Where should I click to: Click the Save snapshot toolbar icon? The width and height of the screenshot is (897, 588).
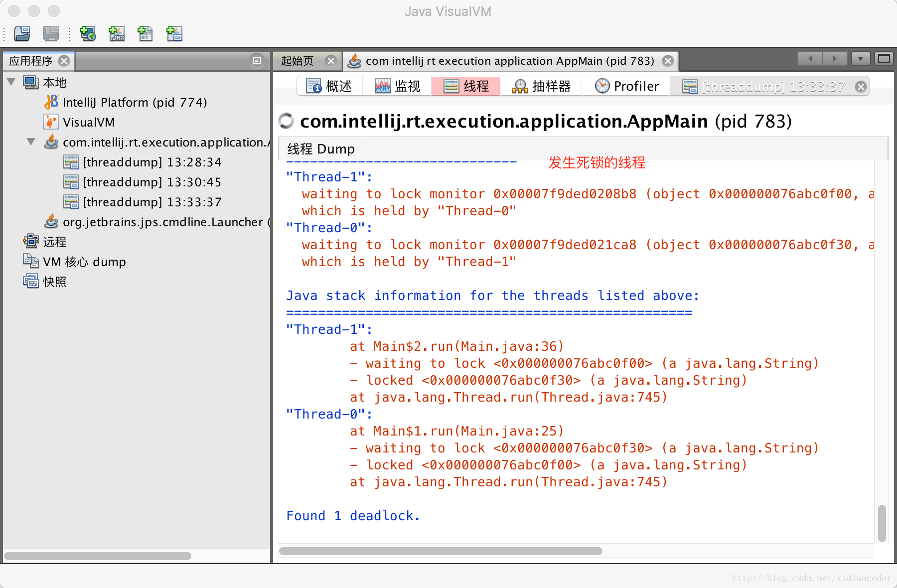[x=51, y=33]
